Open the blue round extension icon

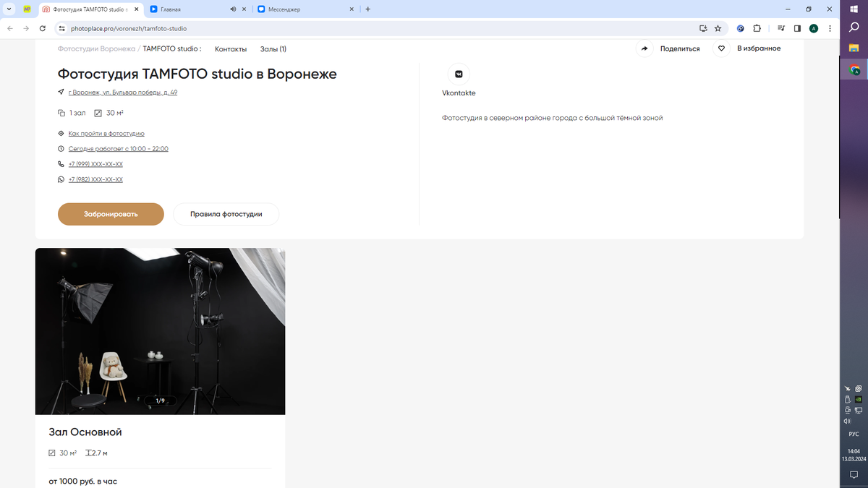pyautogui.click(x=741, y=28)
